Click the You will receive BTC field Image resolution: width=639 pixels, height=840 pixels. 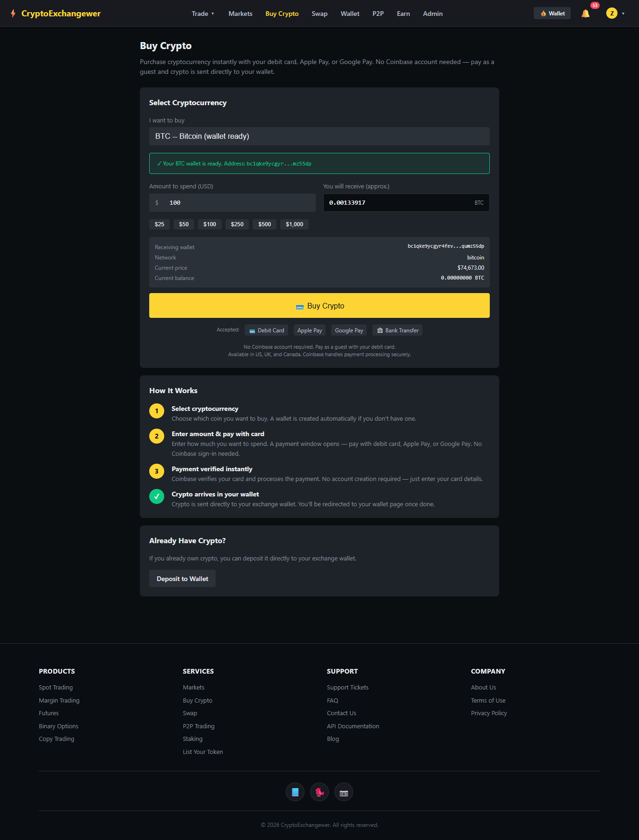pyautogui.click(x=406, y=203)
